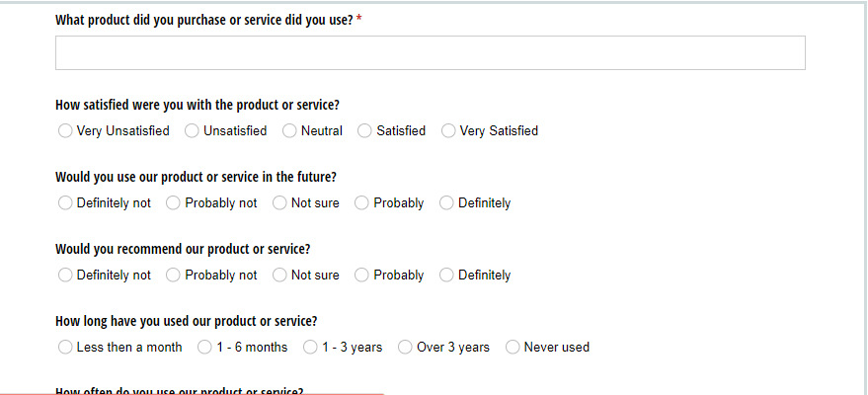Choose Definitely for using product in future
The image size is (868, 395).
[446, 203]
